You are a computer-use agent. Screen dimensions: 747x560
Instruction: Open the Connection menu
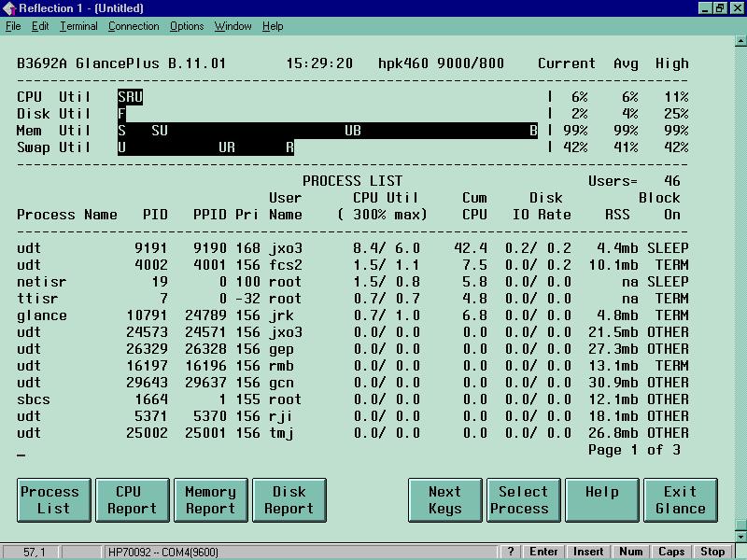(134, 26)
